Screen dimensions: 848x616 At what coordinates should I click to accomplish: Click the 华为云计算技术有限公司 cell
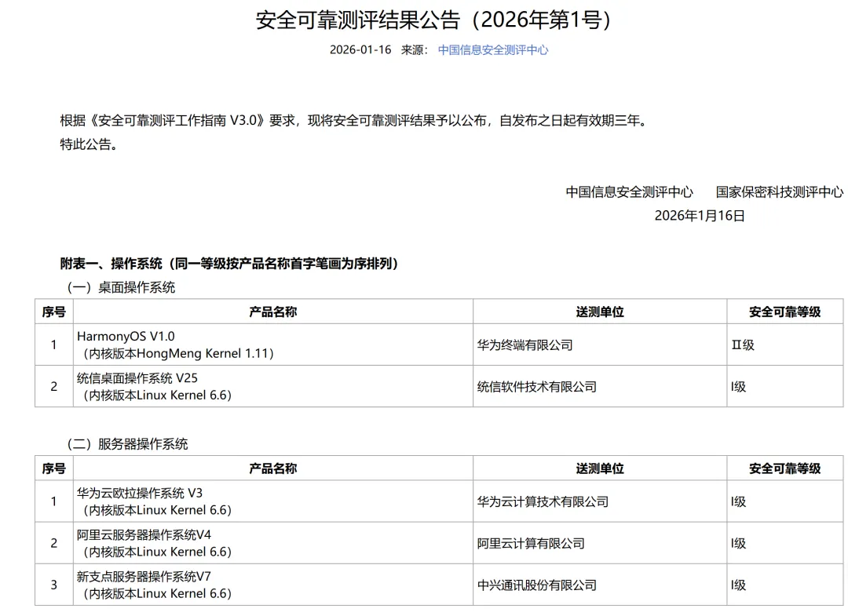pyautogui.click(x=600, y=501)
